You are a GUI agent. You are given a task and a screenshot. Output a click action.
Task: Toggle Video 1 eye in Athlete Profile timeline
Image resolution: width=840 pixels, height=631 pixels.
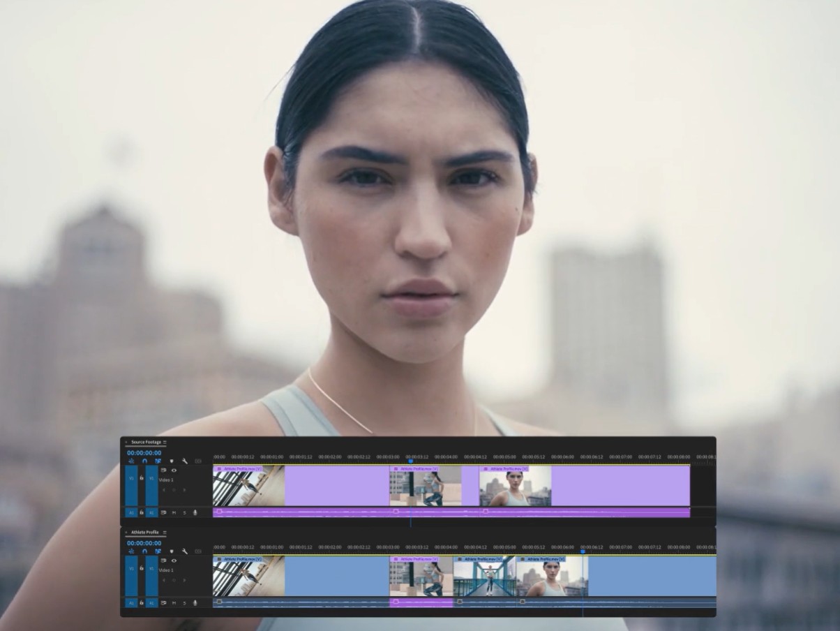pyautogui.click(x=174, y=561)
